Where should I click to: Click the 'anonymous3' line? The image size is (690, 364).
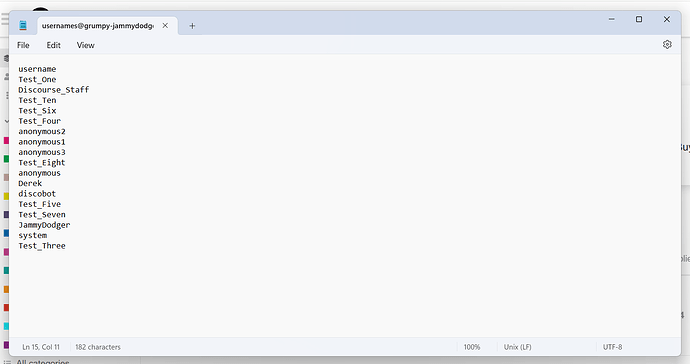[42, 152]
